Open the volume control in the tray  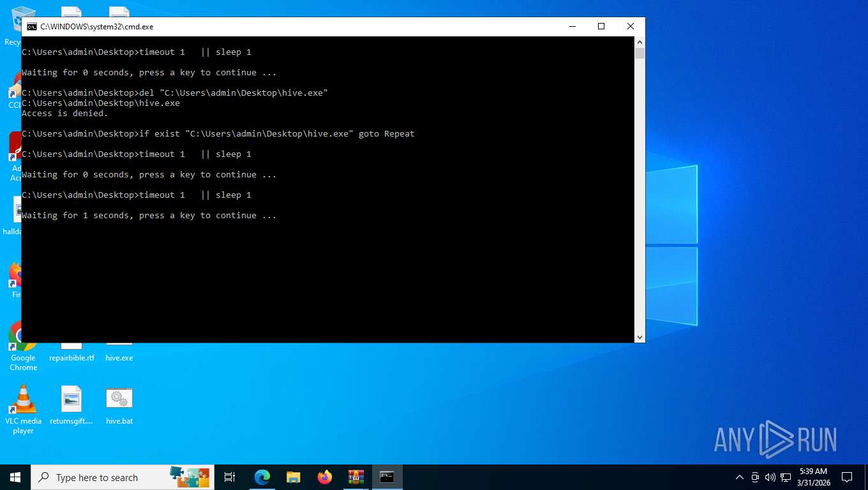click(x=770, y=477)
